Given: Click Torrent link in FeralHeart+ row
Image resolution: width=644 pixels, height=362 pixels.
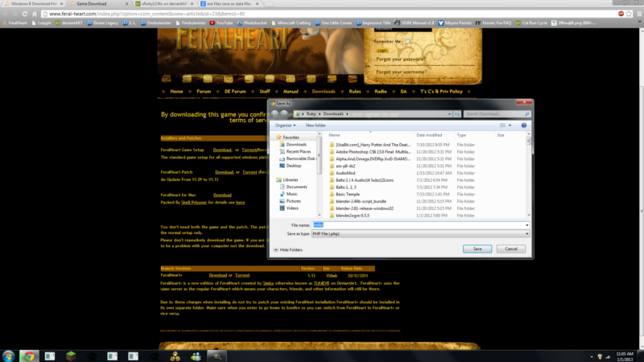Looking at the screenshot, I should 242,275.
